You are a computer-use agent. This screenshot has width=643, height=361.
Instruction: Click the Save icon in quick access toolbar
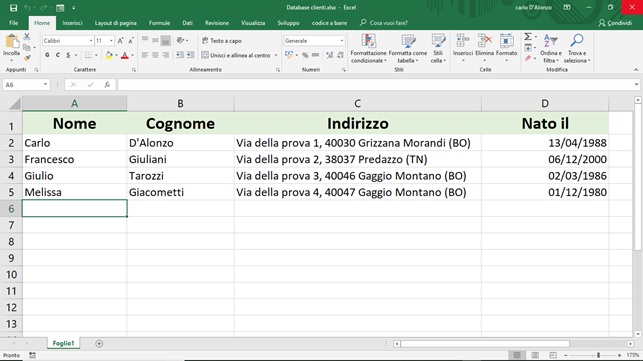13,8
